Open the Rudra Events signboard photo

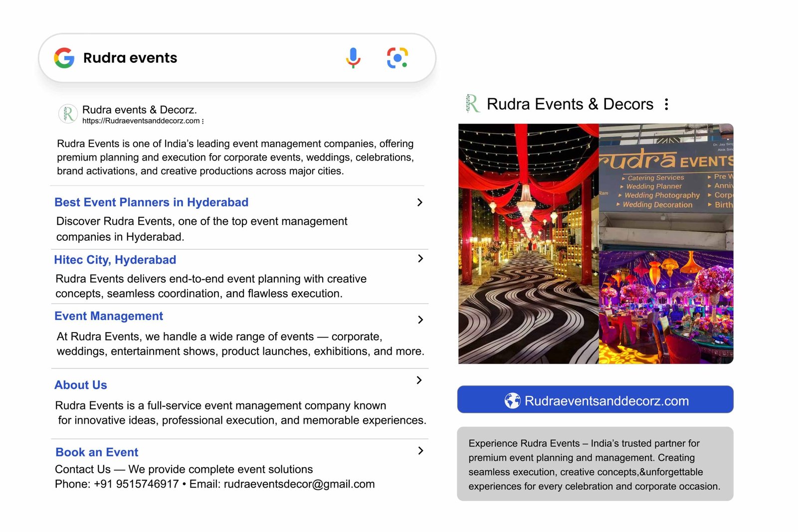[x=666, y=186]
